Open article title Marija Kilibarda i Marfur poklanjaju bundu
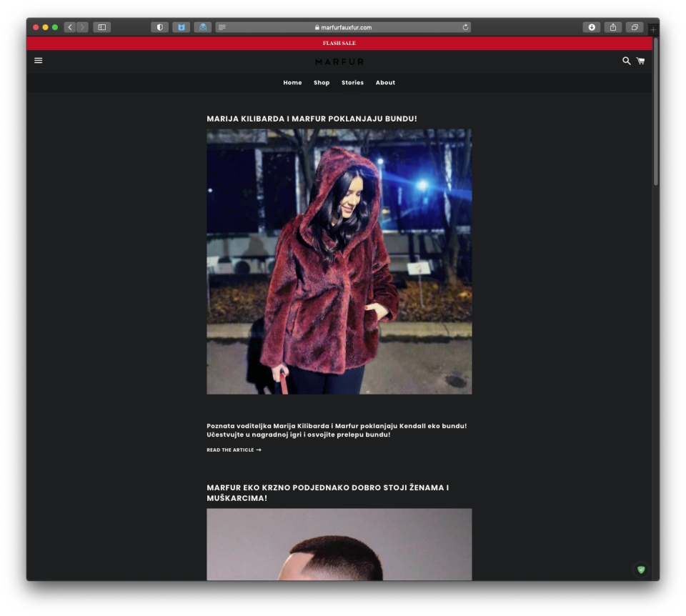This screenshot has width=686, height=616. 312,119
